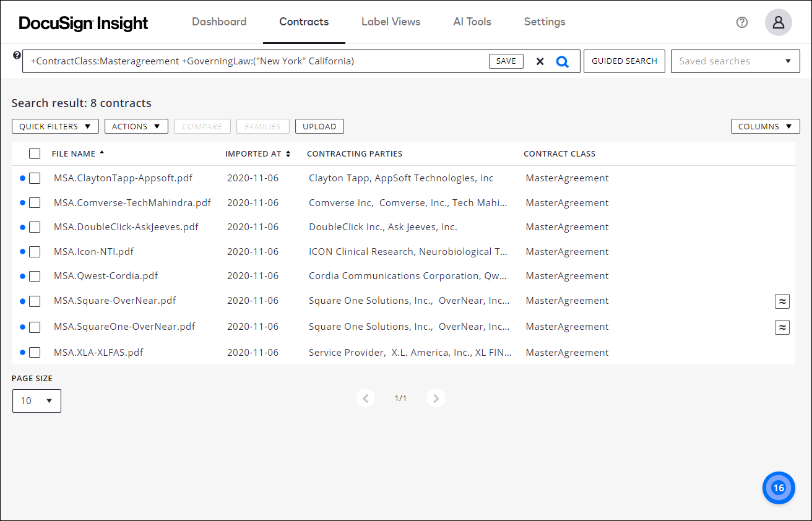
Task: Launch GUIDED SEARCH
Action: pyautogui.click(x=624, y=61)
